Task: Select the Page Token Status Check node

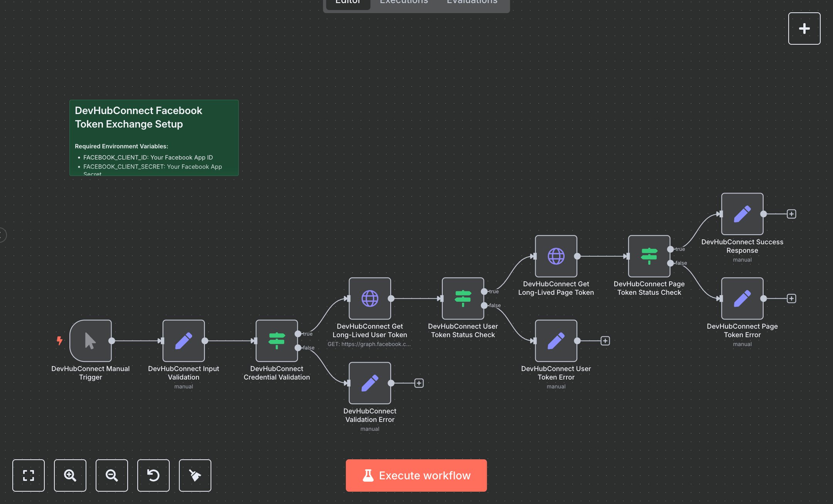Action: tap(649, 256)
